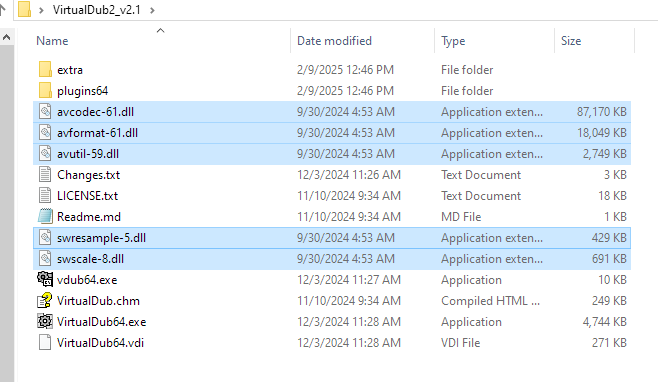
Task: Sort files by the Name column header
Action: (x=52, y=41)
